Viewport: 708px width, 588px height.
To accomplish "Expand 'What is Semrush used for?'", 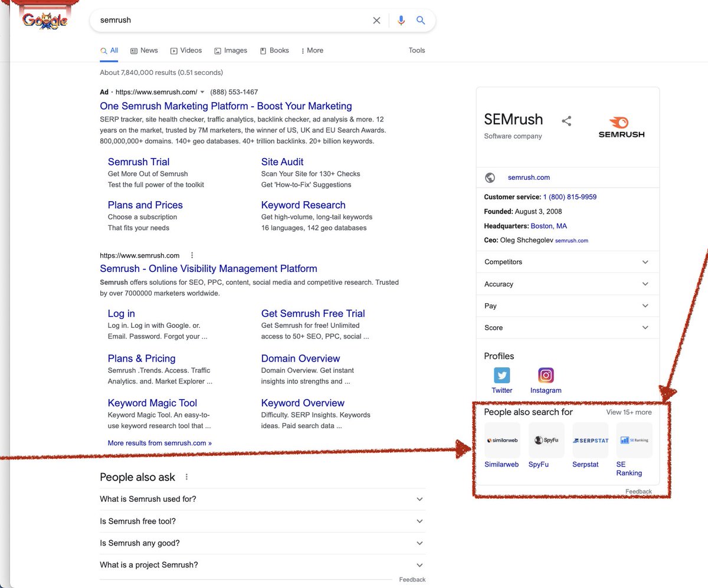I will [263, 499].
